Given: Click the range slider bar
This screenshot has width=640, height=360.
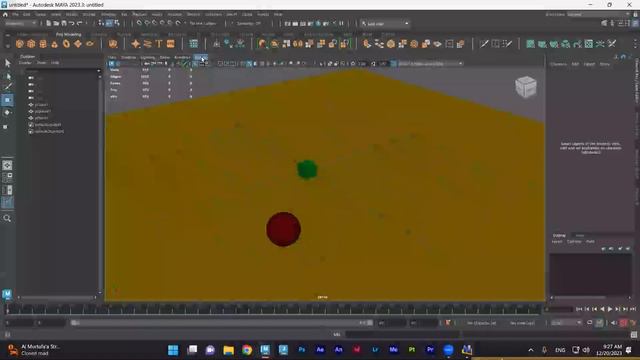Looking at the screenshot, I should point(222,323).
